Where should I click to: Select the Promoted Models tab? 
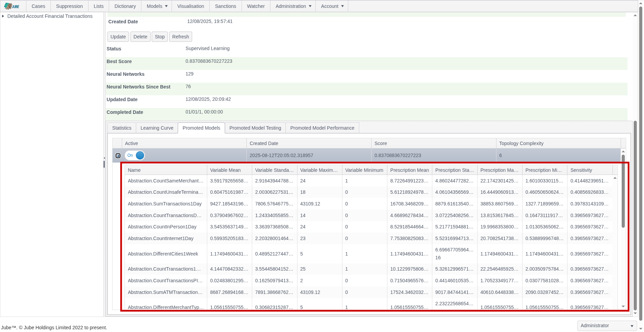click(201, 128)
